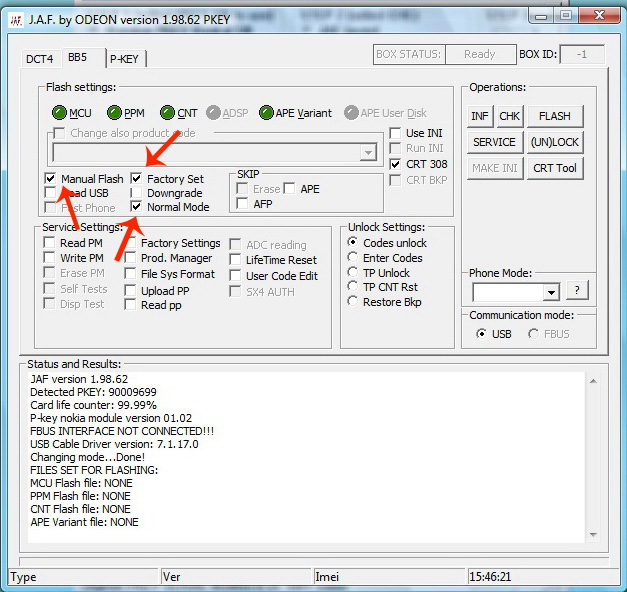Enable Read PM service setting
Viewport: 627px width, 592px height.
point(49,242)
